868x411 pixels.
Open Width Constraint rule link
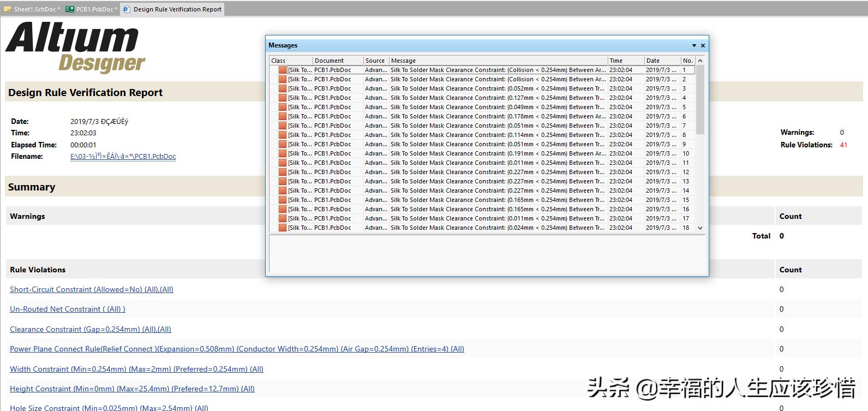click(x=136, y=369)
